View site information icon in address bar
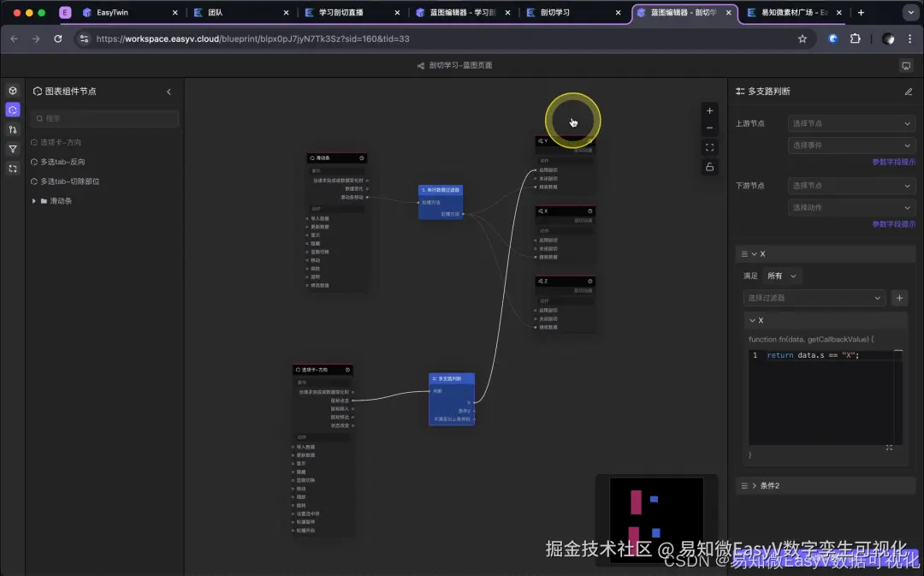The image size is (924, 576). (84, 39)
